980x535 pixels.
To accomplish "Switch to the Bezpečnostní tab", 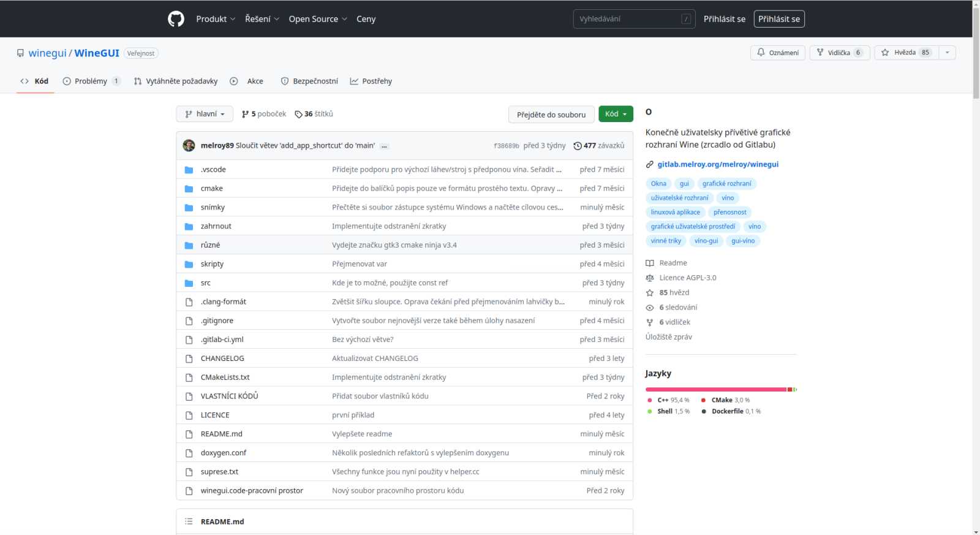I will pos(309,81).
